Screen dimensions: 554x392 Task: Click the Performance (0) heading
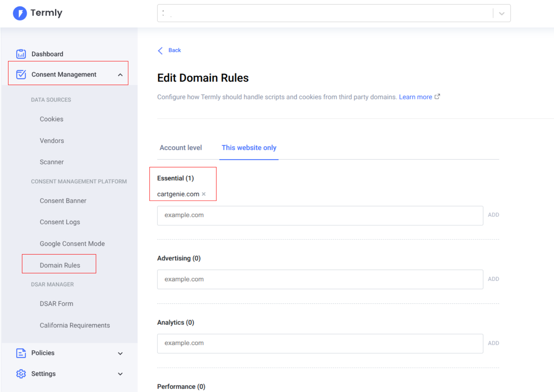tap(181, 387)
